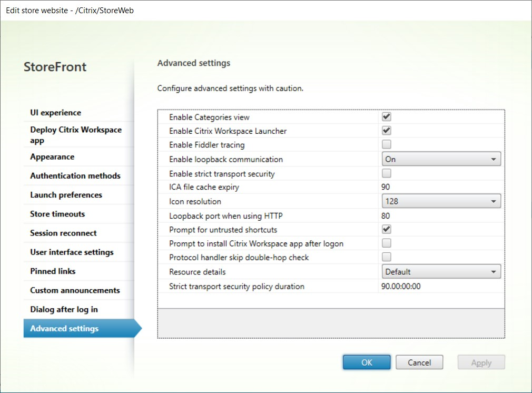Enable Prompt to install Citrix Workspace app after logon
532x393 pixels.
(387, 243)
